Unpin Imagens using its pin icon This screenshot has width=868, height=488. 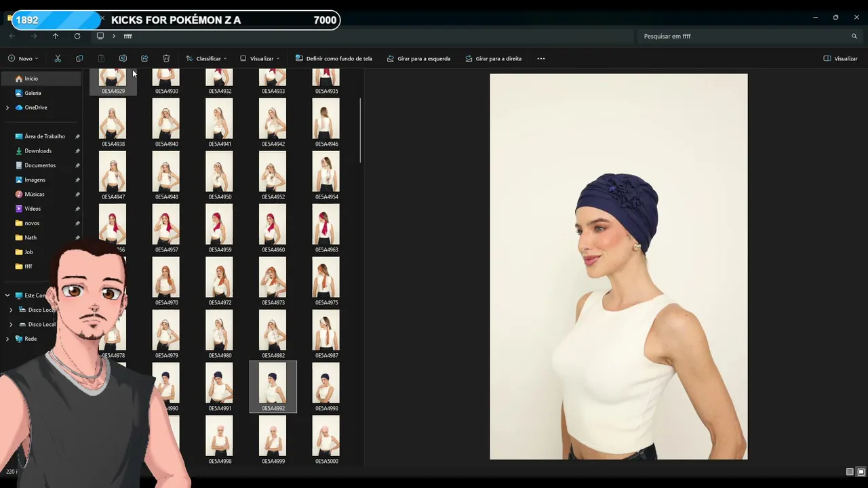click(77, 180)
